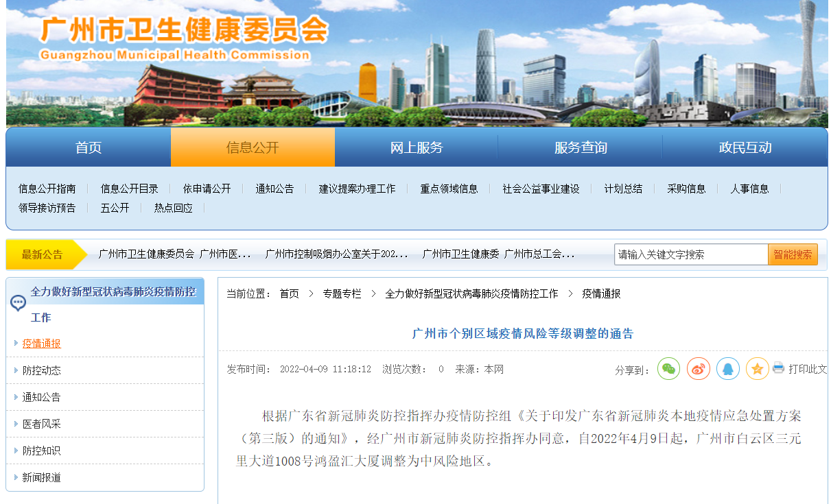Share article via WeChat icon
Viewport: 831px width, 504px height.
(668, 369)
